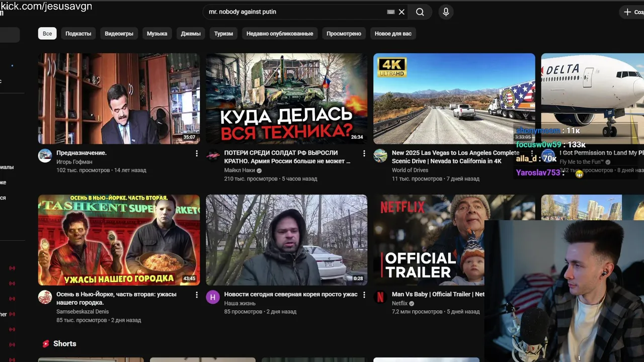Open options menu for Новости сегодня северная корея

(364, 295)
